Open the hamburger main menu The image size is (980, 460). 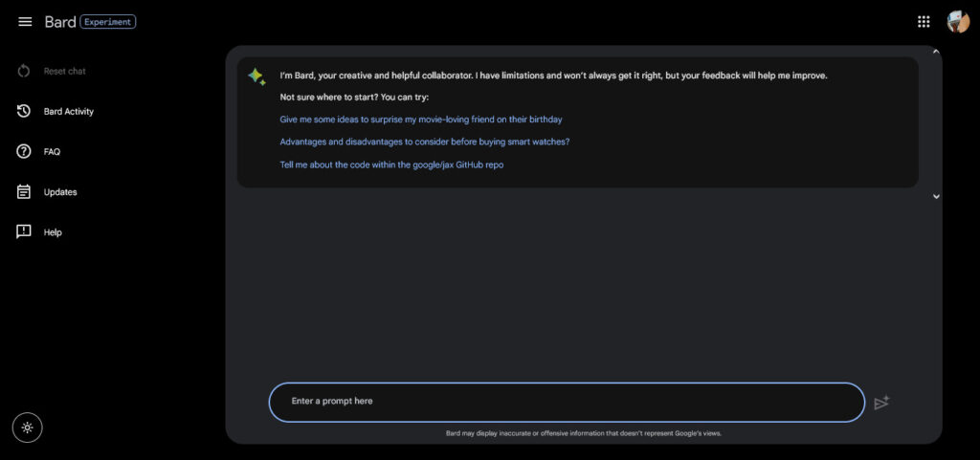coord(25,22)
